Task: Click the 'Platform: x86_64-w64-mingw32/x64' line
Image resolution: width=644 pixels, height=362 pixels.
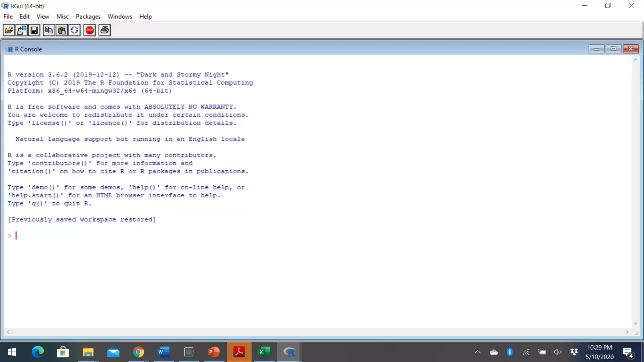Action: point(90,91)
